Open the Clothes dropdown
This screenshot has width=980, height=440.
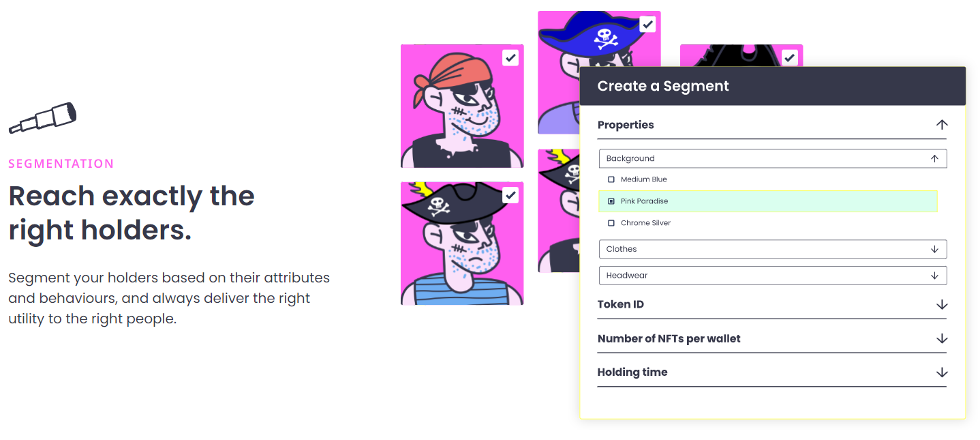(772, 249)
